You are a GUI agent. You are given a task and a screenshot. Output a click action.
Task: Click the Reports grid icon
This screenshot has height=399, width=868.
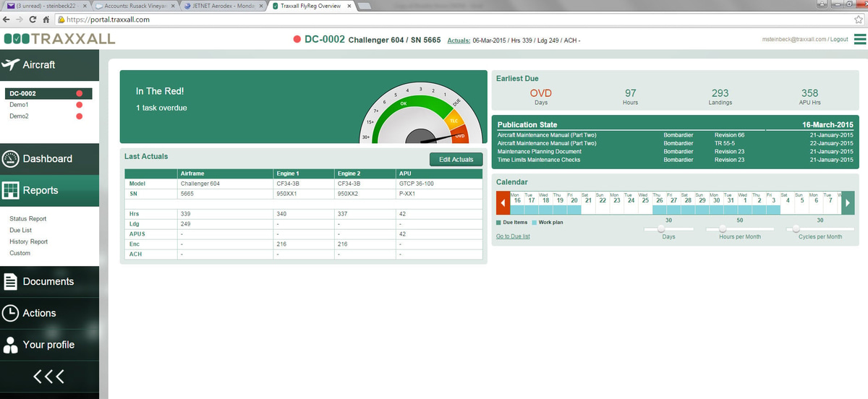click(11, 191)
